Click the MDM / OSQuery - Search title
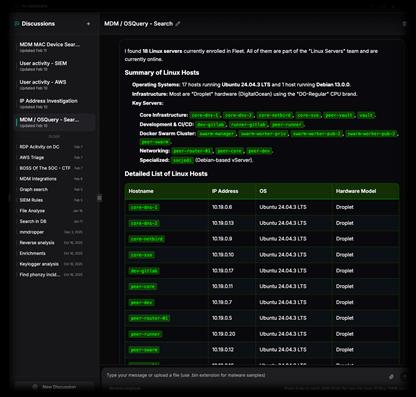Viewport: 416px width, 397px height. point(138,24)
